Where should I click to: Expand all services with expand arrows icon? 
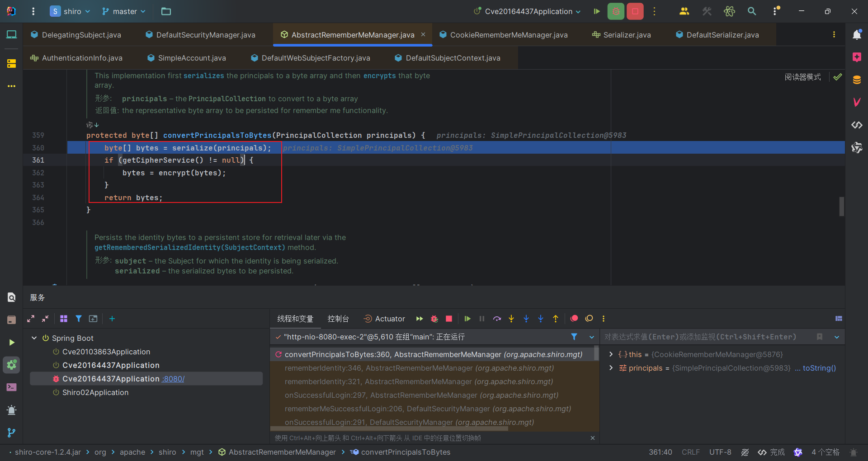[31, 319]
